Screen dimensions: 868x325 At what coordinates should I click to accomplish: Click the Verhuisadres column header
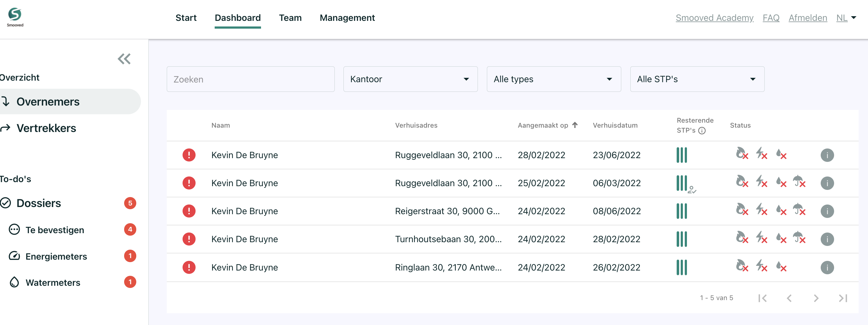pos(416,125)
